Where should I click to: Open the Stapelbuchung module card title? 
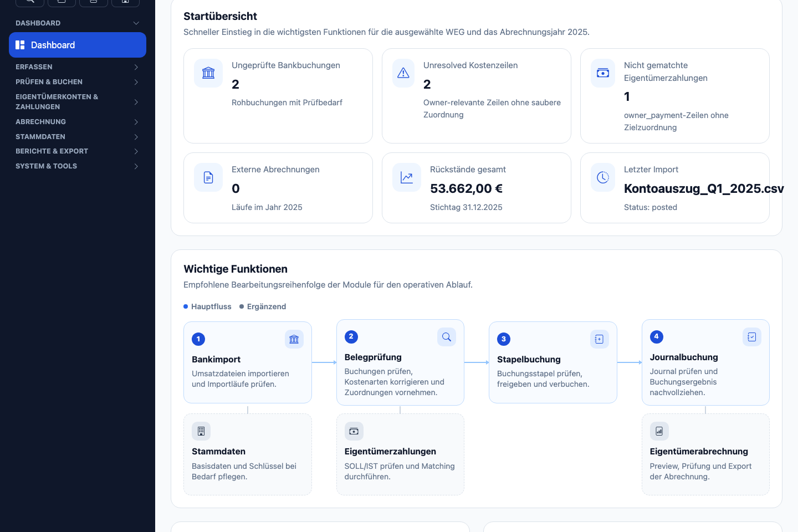pyautogui.click(x=529, y=360)
